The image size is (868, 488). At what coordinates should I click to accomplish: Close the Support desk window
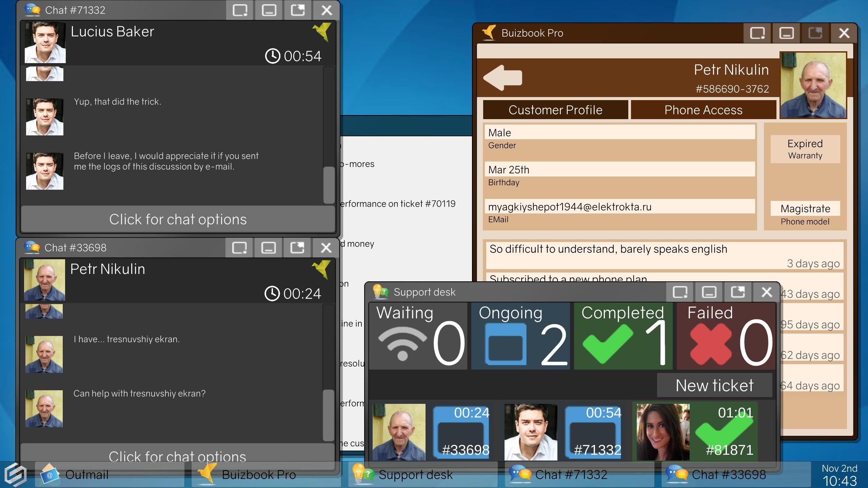[766, 292]
